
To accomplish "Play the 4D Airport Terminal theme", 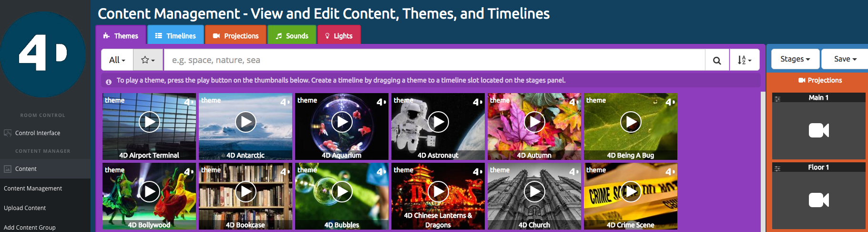I will 149,122.
